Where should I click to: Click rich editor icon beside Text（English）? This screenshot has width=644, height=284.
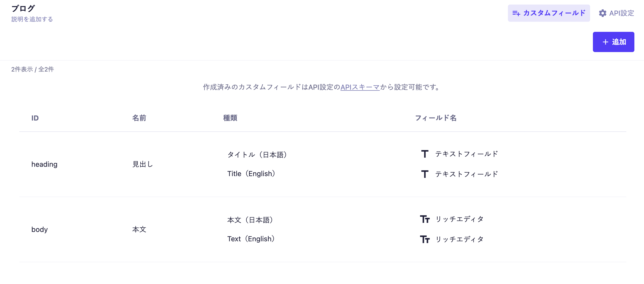(x=425, y=239)
